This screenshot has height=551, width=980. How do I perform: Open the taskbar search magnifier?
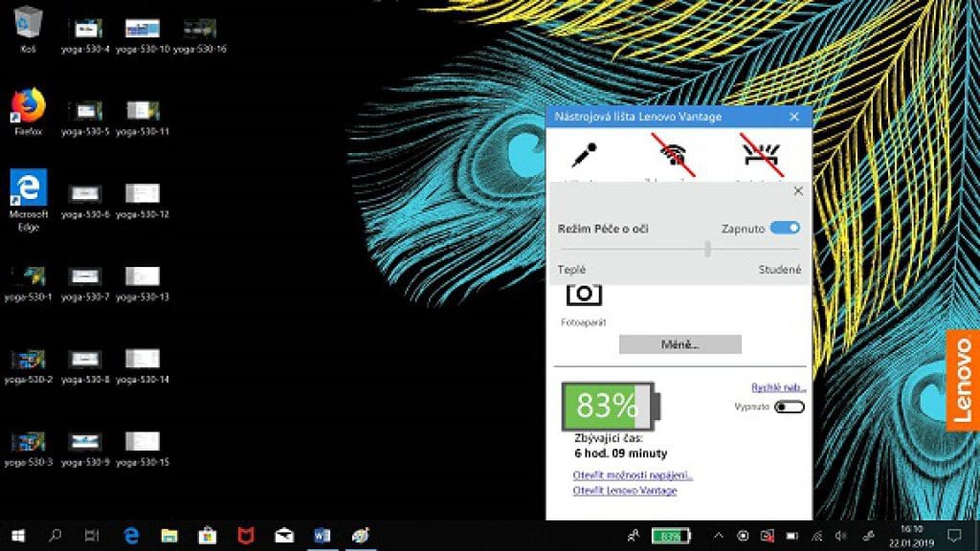point(55,536)
